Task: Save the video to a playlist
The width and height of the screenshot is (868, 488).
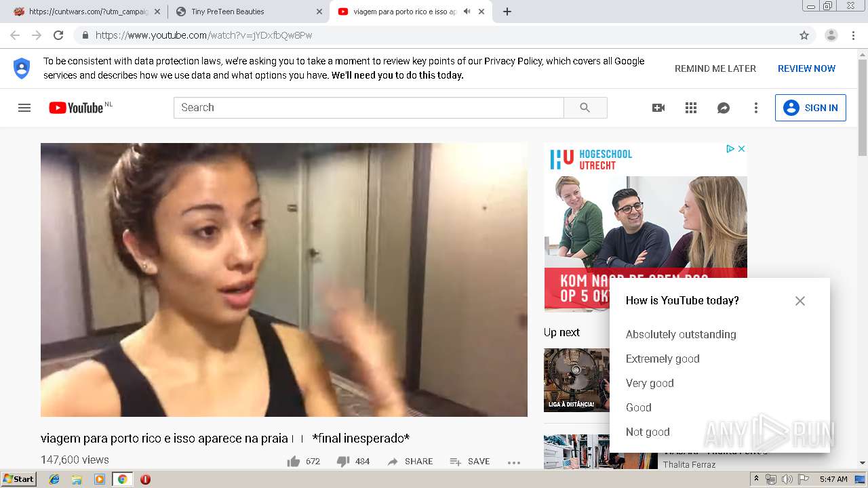Action: tap(470, 462)
